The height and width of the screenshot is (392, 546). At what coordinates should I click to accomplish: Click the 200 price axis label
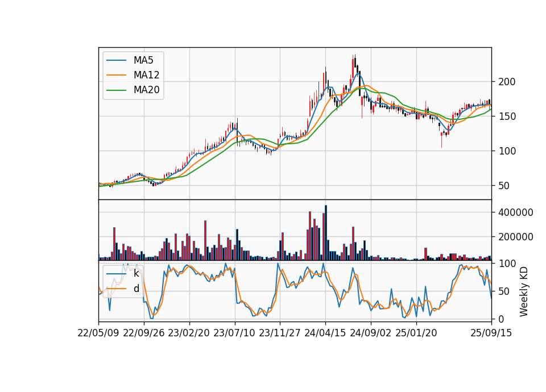(x=507, y=82)
